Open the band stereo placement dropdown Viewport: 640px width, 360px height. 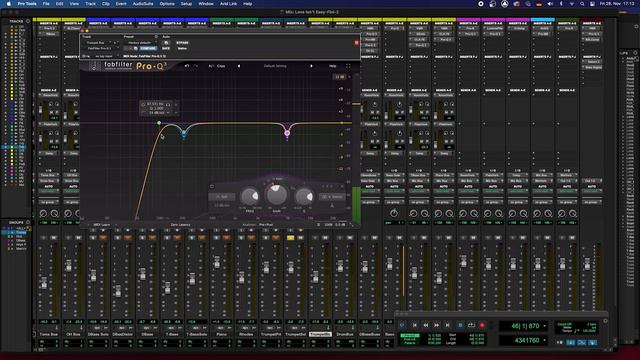(x=332, y=196)
